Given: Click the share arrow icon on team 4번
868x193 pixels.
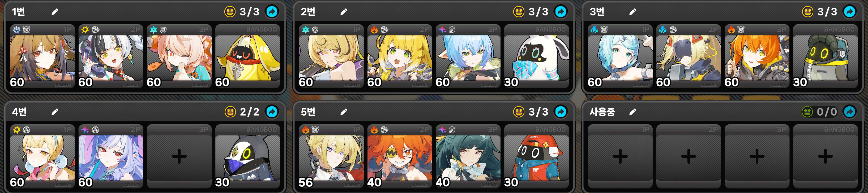Looking at the screenshot, I should pyautogui.click(x=272, y=112).
